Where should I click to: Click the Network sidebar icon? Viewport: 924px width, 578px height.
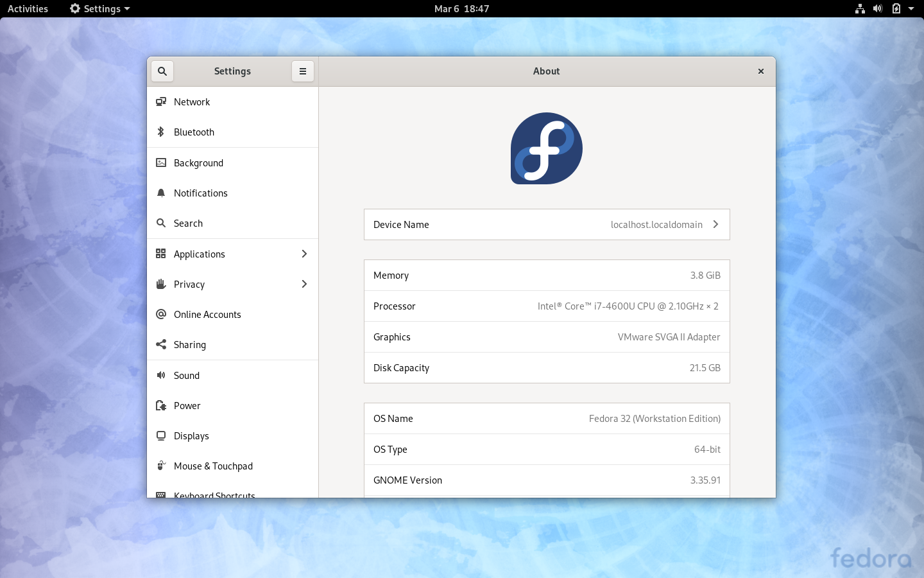pyautogui.click(x=161, y=101)
